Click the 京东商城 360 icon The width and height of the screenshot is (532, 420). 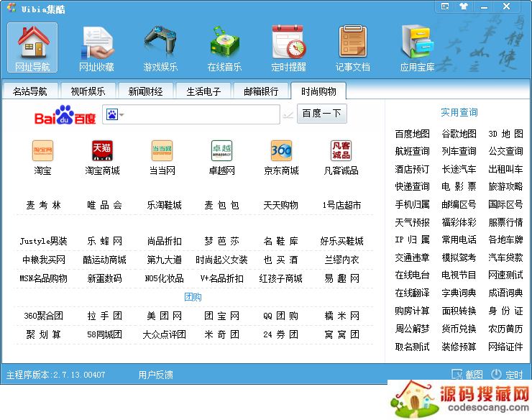[281, 150]
